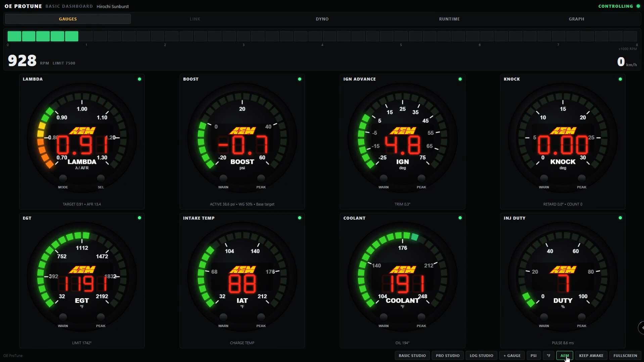
Task: Enable KEEP AWAKE mode
Action: (591, 356)
